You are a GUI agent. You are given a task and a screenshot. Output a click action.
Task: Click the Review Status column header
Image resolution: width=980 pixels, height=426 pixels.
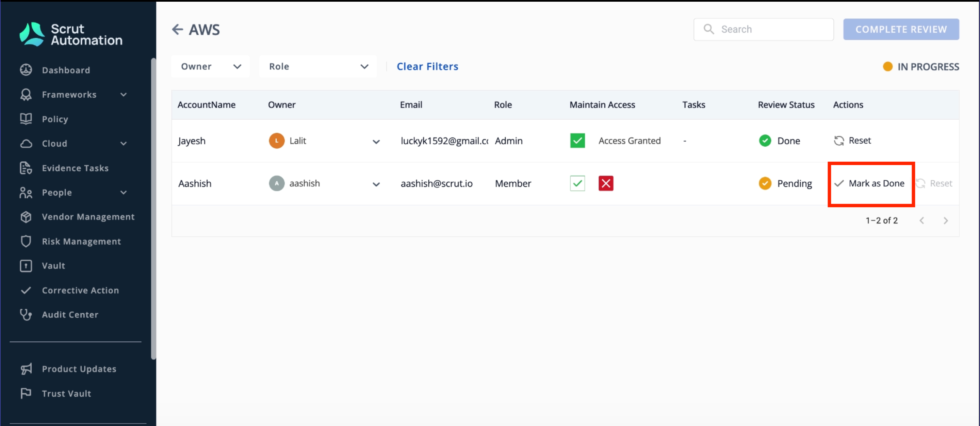click(786, 104)
